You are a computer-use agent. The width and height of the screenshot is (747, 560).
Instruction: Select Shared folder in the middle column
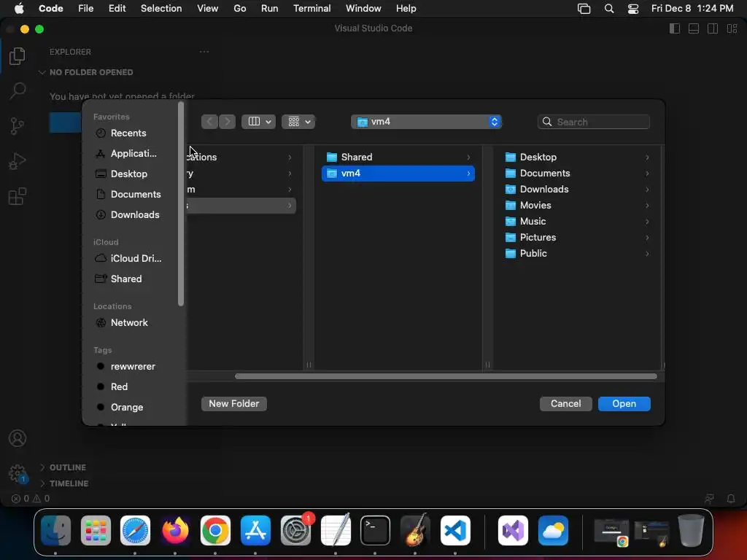[398, 157]
